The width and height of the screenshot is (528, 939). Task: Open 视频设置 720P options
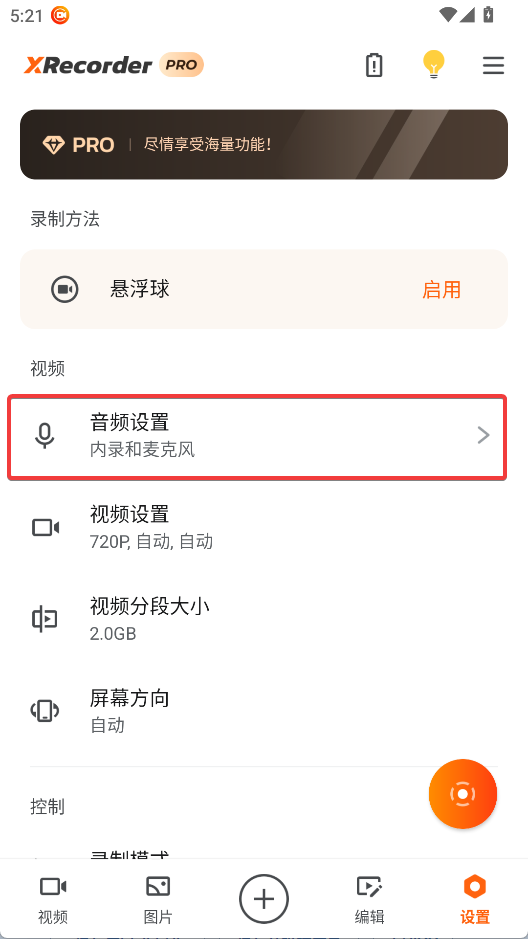[264, 528]
